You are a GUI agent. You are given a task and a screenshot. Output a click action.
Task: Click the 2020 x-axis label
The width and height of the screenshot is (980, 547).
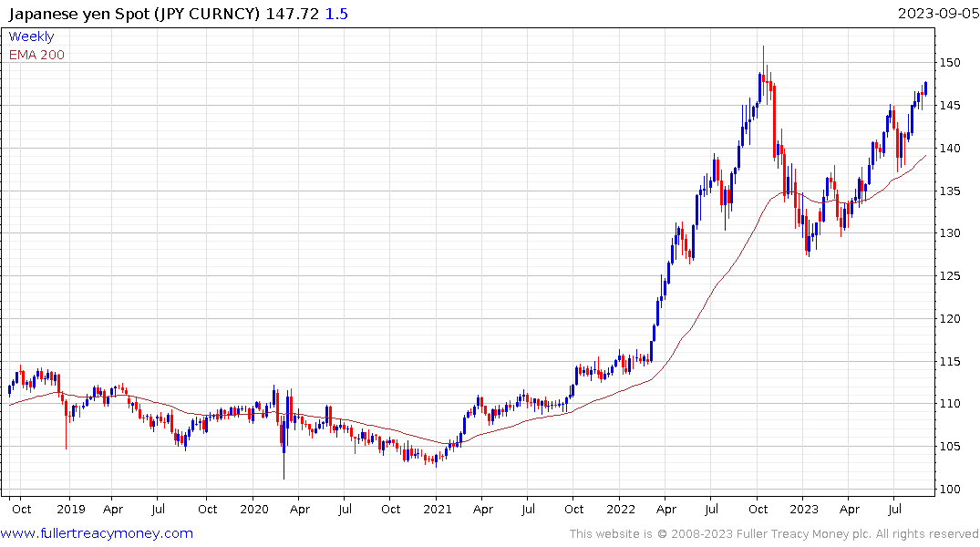pyautogui.click(x=253, y=509)
